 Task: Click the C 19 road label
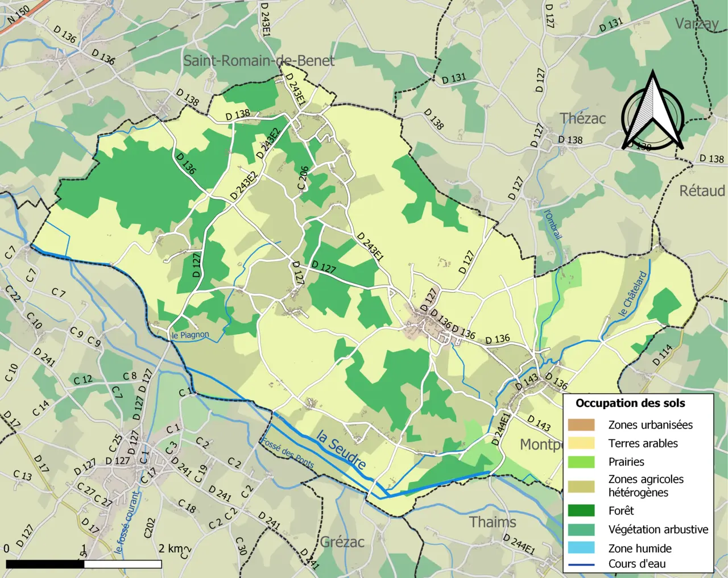(x=201, y=473)
